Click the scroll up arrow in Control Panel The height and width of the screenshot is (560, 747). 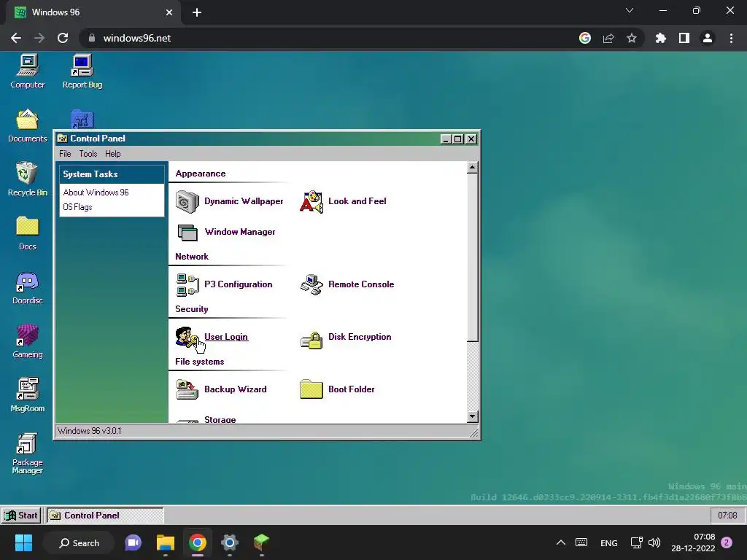coord(472,167)
